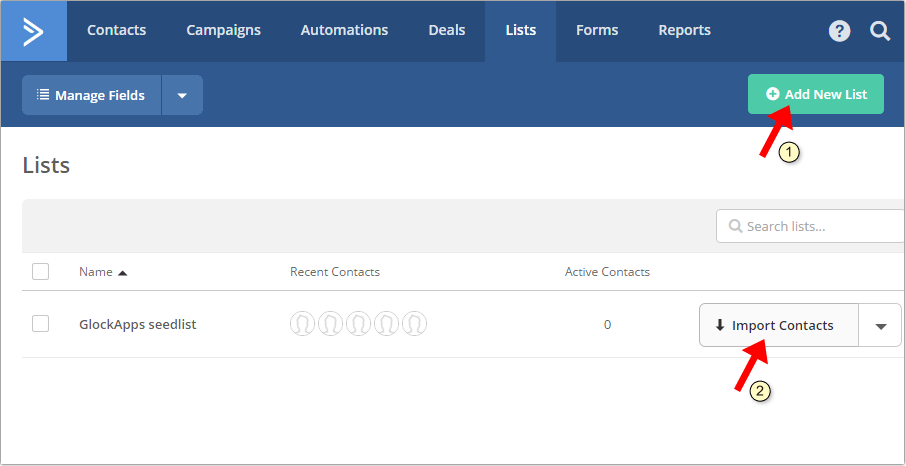This screenshot has width=906, height=466.
Task: Click first recent contact avatar for GlockApps seedlist
Action: (x=302, y=324)
